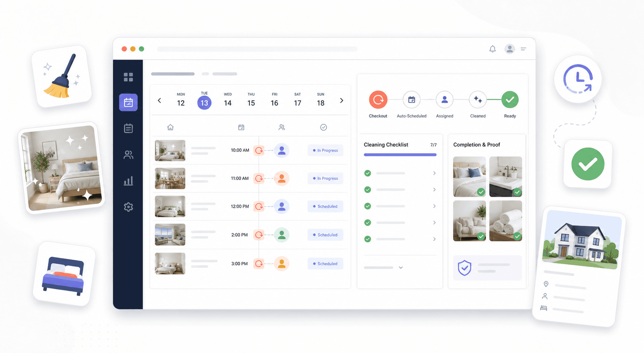Toggle the fifth checklist item checkmark
644x353 pixels.
coord(367,239)
